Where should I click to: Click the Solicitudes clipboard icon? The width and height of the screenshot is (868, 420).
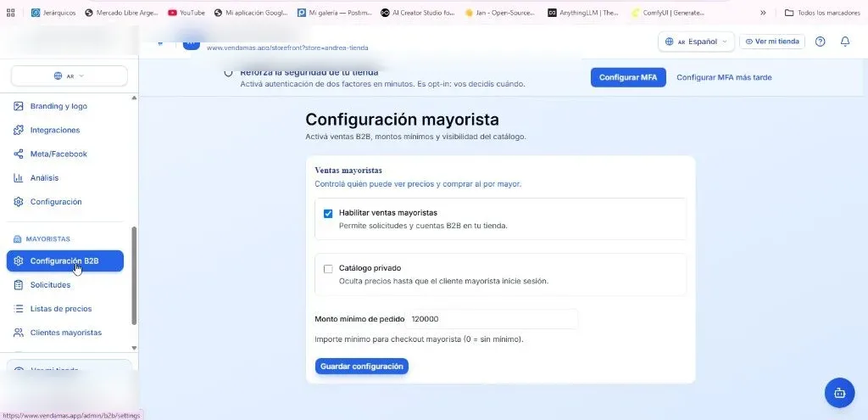tap(19, 285)
